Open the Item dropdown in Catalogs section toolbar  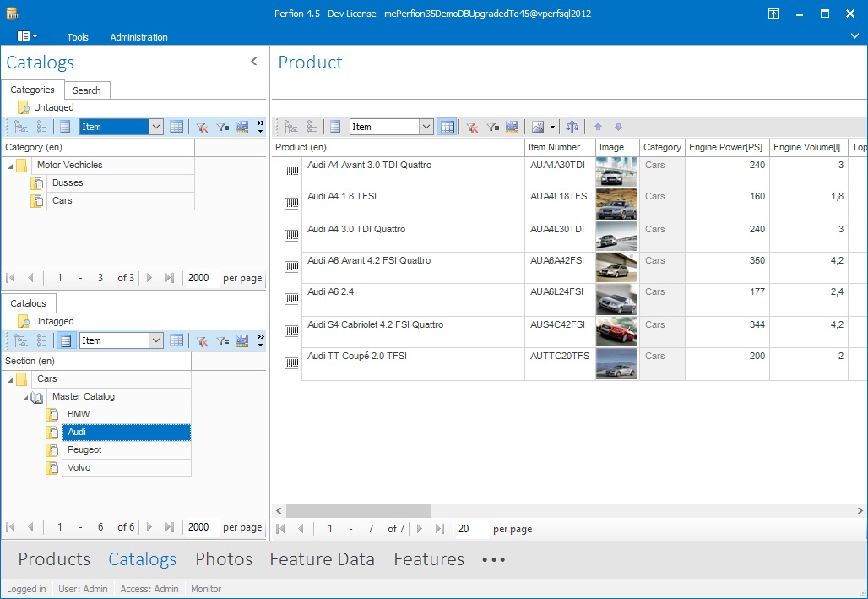156,340
